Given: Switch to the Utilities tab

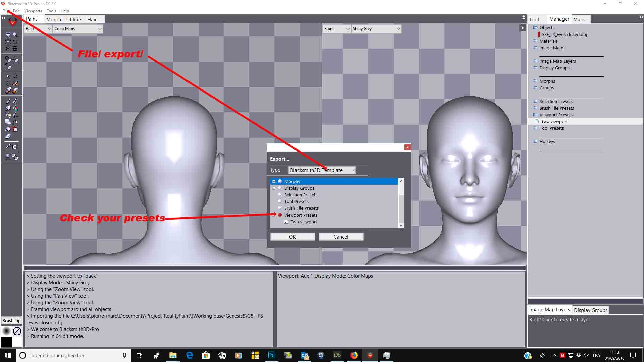Looking at the screenshot, I should pyautogui.click(x=75, y=19).
